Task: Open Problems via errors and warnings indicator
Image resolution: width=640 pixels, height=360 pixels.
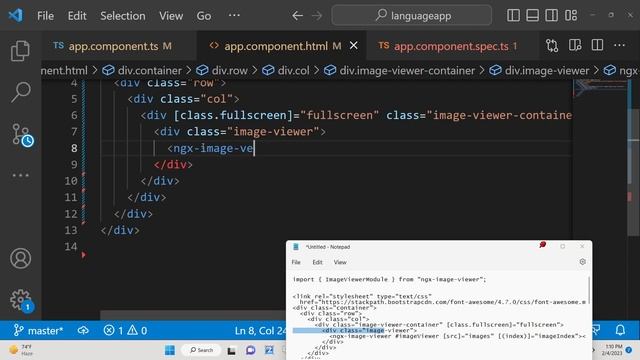Action: point(125,330)
